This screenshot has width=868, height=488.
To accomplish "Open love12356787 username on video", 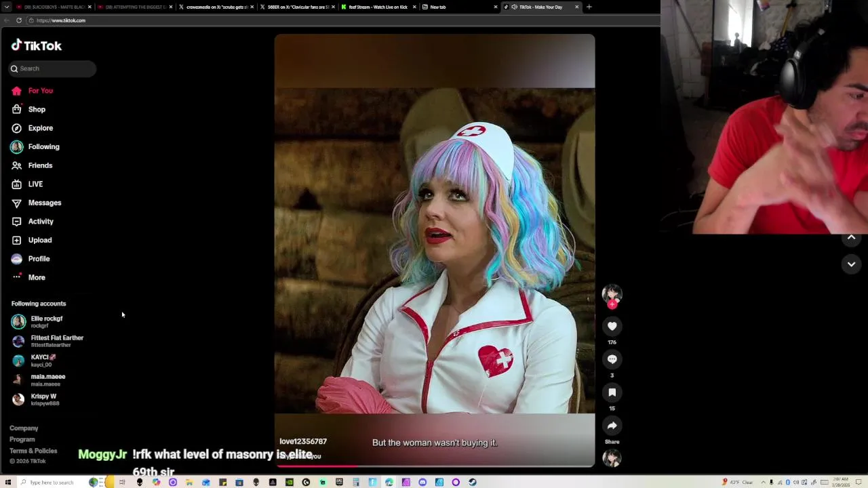I will (303, 441).
